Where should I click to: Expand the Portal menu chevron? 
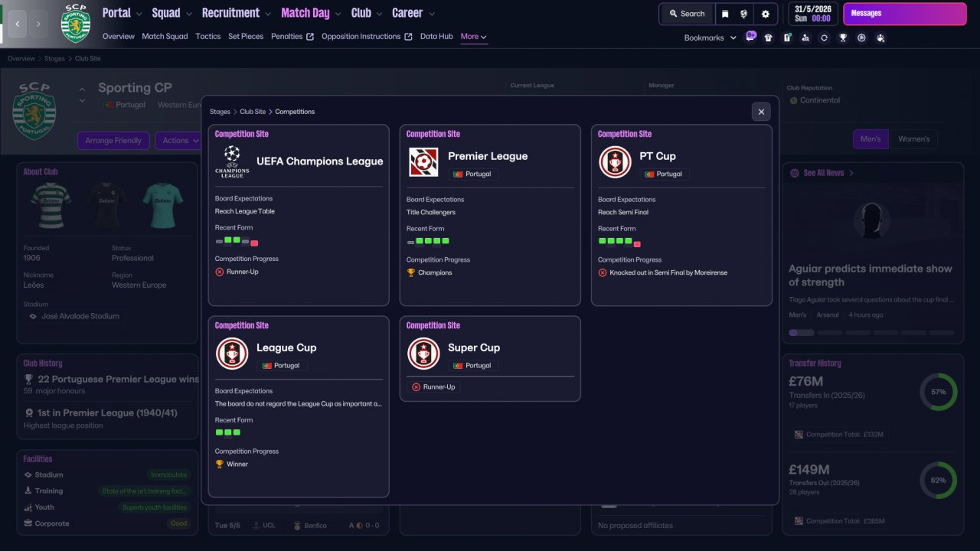(139, 14)
